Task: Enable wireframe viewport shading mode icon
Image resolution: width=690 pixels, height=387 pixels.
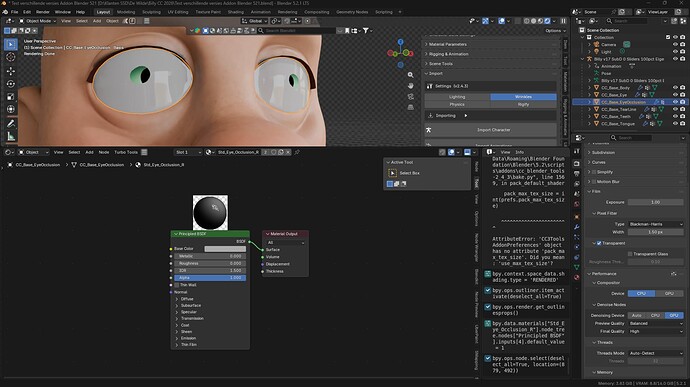Action: pyautogui.click(x=527, y=21)
